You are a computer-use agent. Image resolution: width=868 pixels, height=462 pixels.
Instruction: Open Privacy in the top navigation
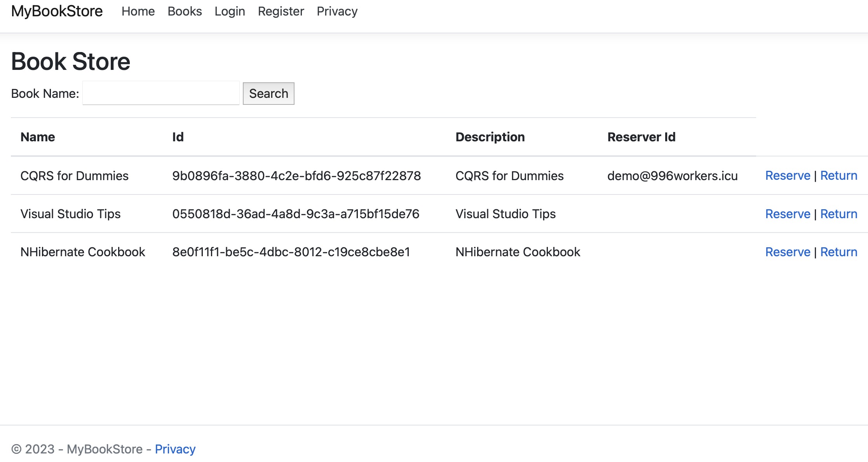337,11
